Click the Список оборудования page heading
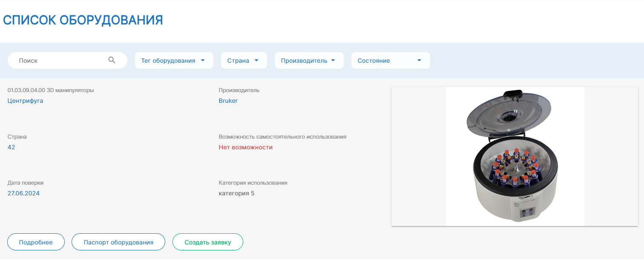 click(x=83, y=20)
